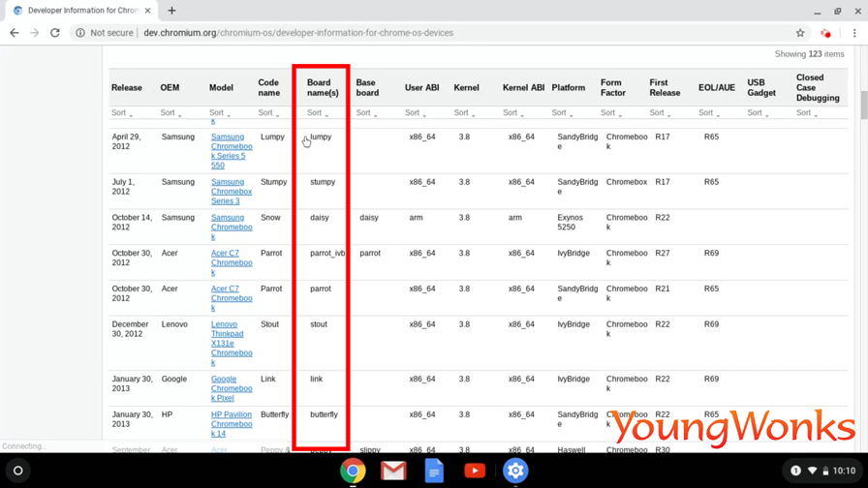Close the Developer Information tab
868x488 pixels.
(148, 11)
